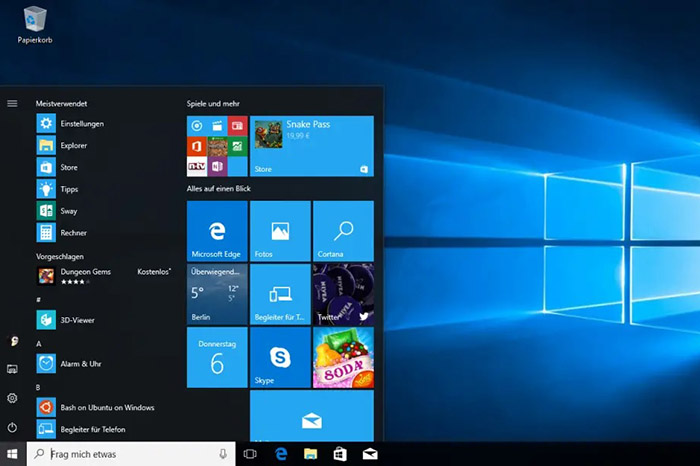Open the Microsoft Edge tile
The image size is (700, 466).
tap(217, 231)
